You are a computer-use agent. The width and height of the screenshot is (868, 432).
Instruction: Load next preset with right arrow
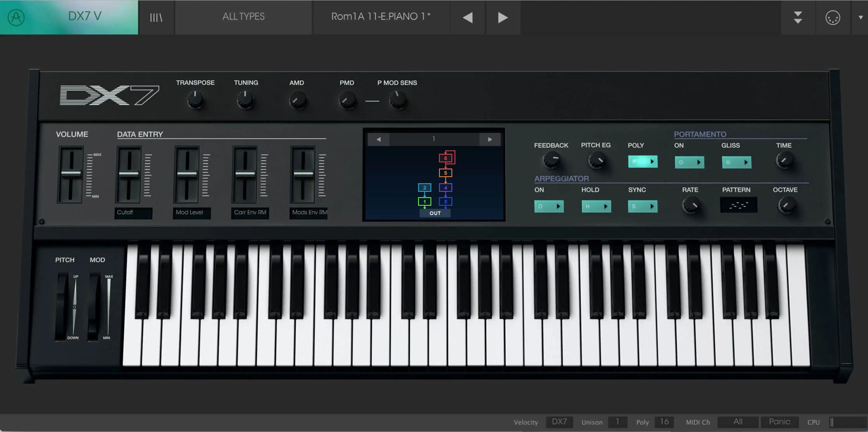tap(503, 17)
